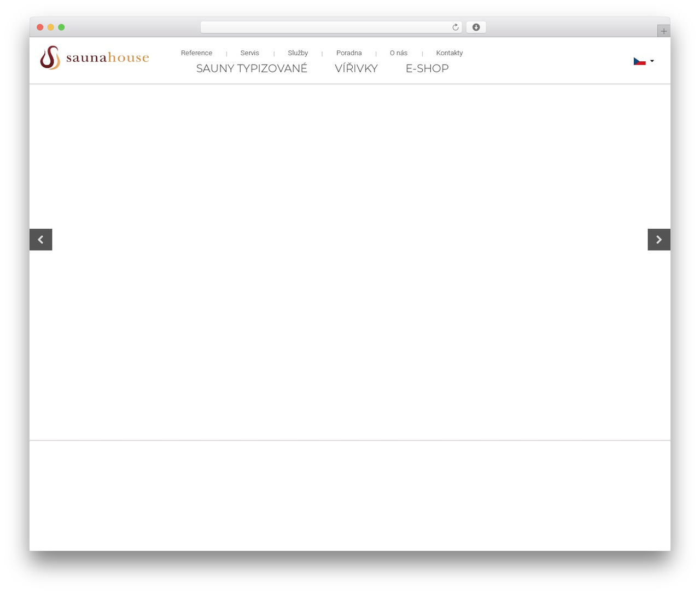Reload the page with the refresh icon
Image resolution: width=700 pixels, height=593 pixels.
click(x=455, y=27)
